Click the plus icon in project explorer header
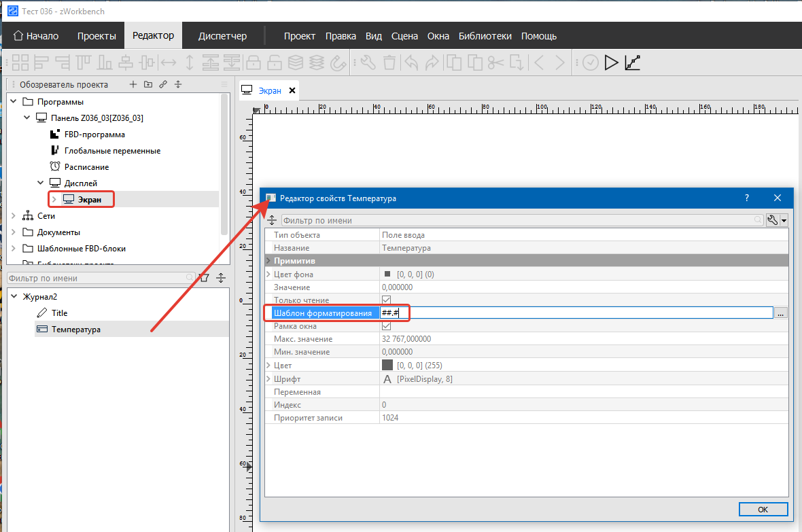 click(133, 85)
